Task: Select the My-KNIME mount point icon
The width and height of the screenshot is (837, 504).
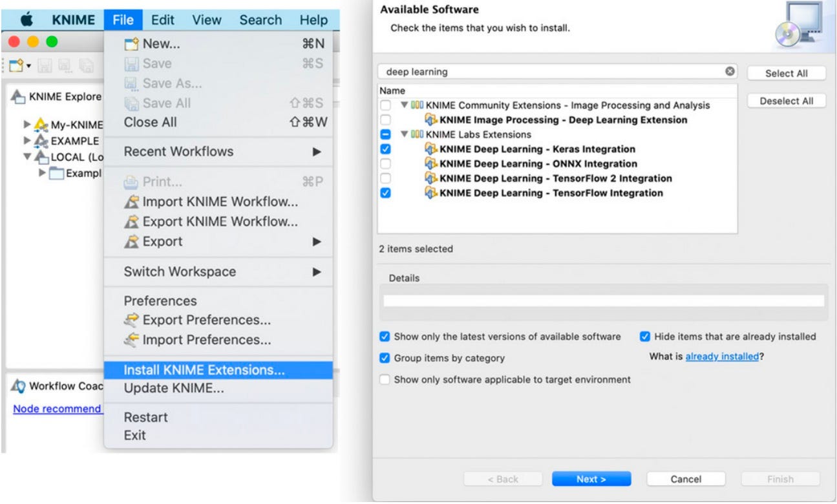Action: pyautogui.click(x=41, y=125)
